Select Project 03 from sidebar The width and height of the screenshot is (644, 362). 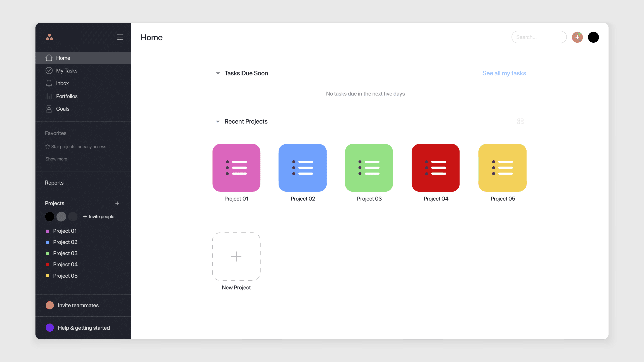(x=65, y=253)
